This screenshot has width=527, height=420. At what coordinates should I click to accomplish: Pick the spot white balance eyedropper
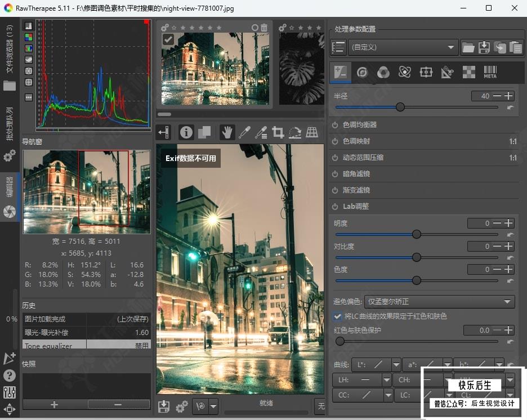click(244, 132)
